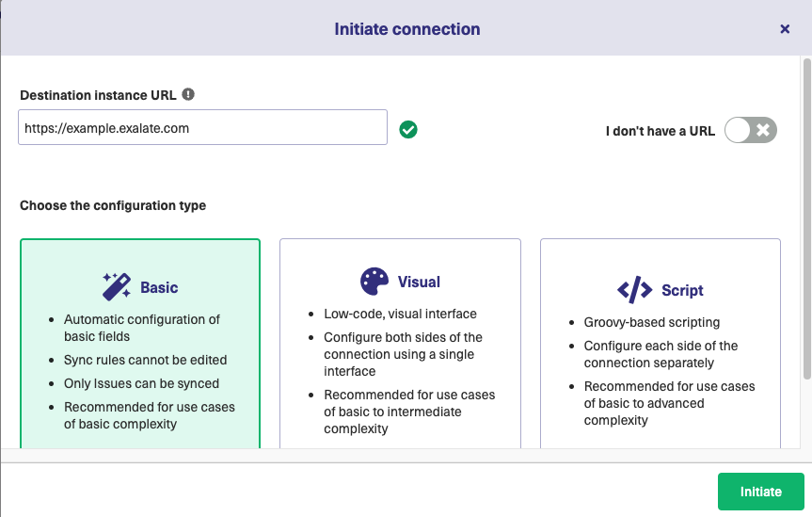The width and height of the screenshot is (812, 517).
Task: Click the "Destination instance URL" field label
Action: point(98,95)
